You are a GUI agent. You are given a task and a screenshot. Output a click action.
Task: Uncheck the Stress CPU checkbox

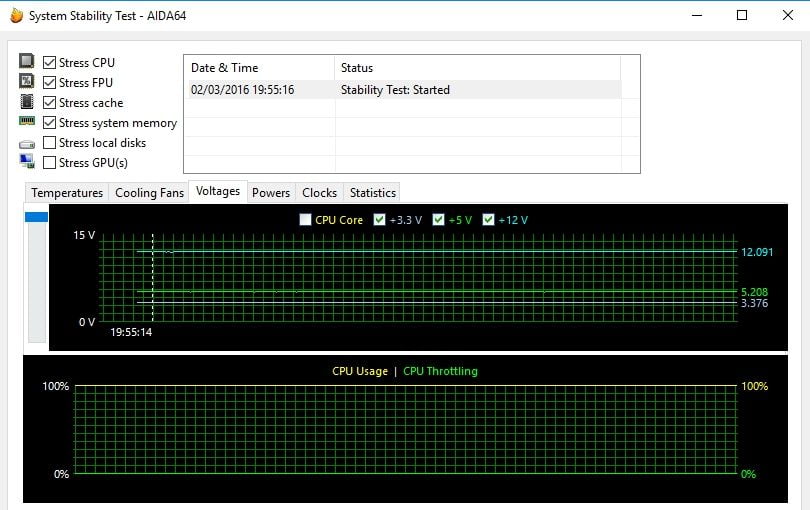50,63
